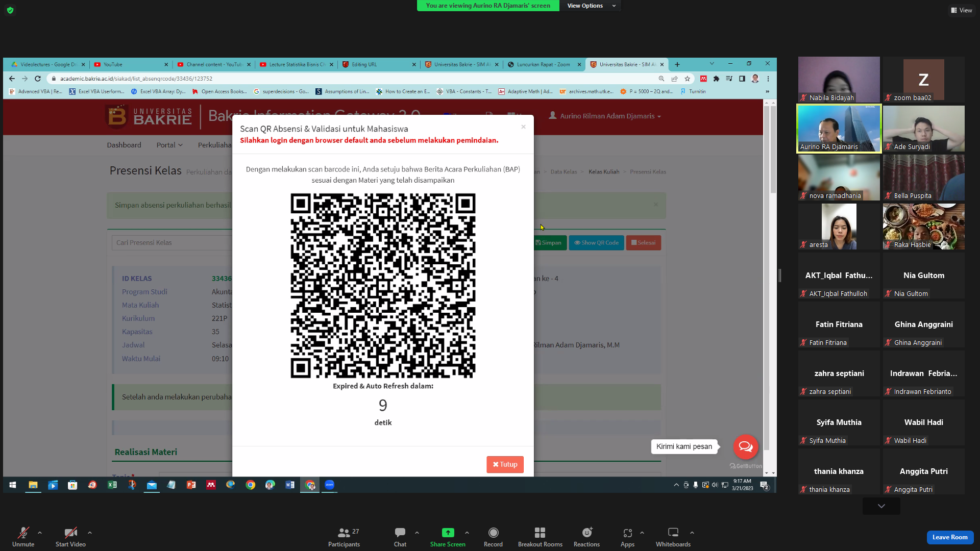This screenshot has width=980, height=551.
Task: Switch to the Videolectures Google Drive tab
Action: click(48, 64)
